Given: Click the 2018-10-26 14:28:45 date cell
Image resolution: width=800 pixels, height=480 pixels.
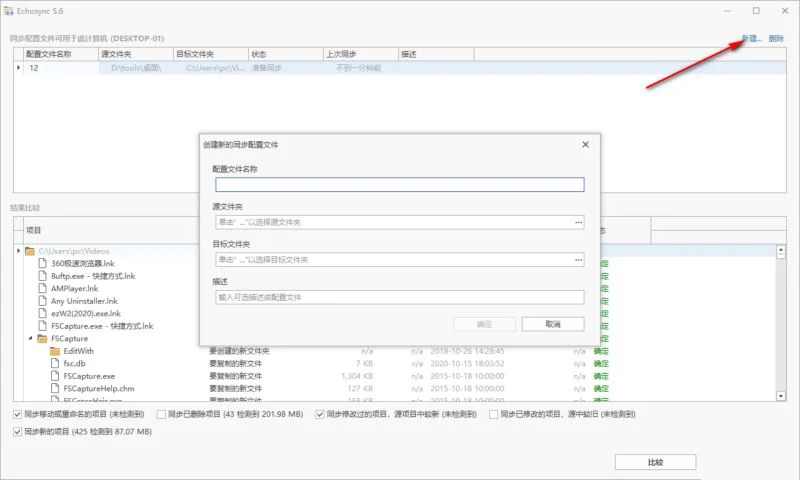Looking at the screenshot, I should [x=467, y=351].
